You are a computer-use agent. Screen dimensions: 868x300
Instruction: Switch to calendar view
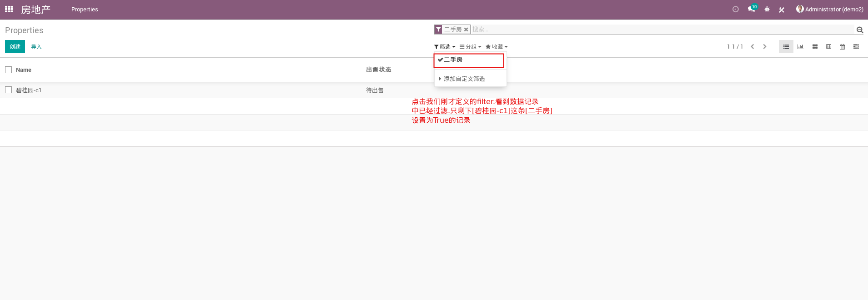click(x=842, y=47)
